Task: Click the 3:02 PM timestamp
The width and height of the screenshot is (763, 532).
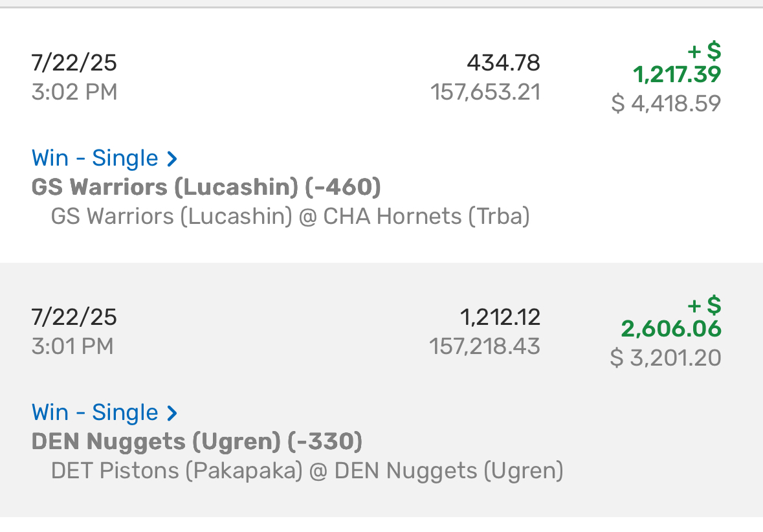Action: [74, 92]
